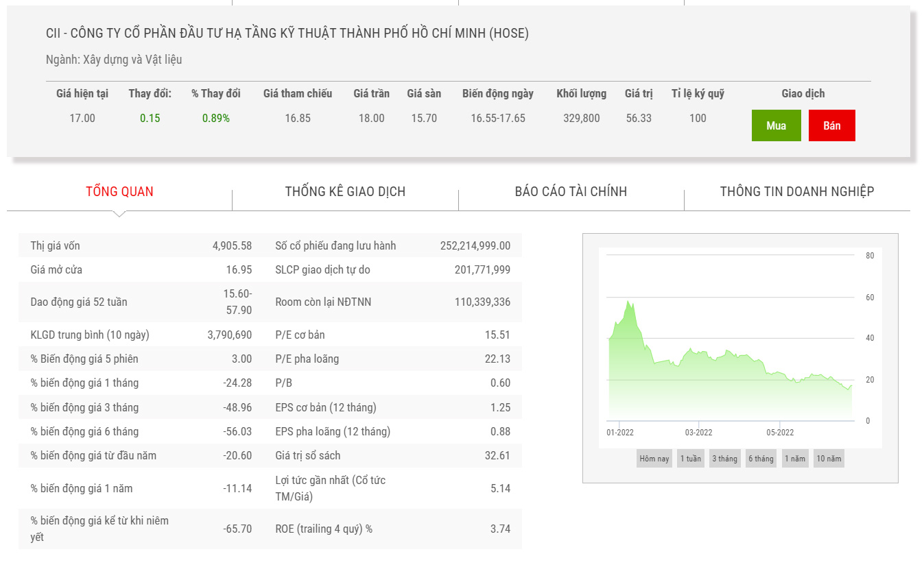
Task: Open the Báo cáo tài chính tab
Action: 571,191
